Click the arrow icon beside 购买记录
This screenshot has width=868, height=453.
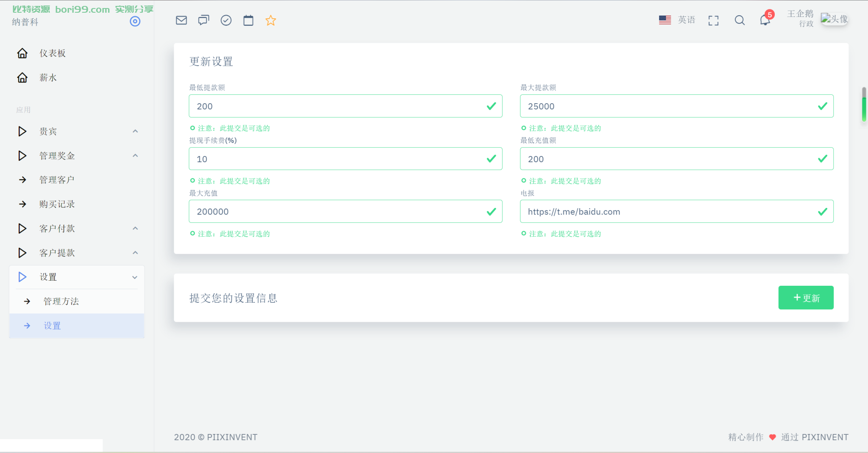tap(23, 204)
